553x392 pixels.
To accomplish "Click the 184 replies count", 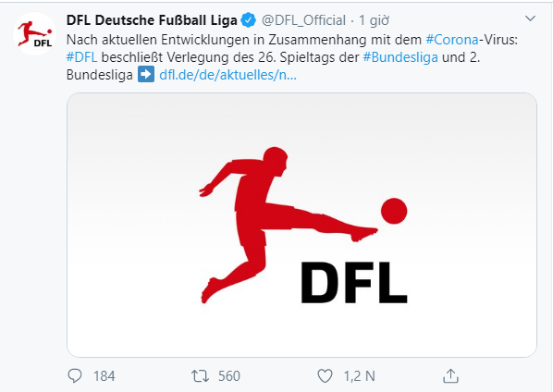I will pyautogui.click(x=104, y=376).
